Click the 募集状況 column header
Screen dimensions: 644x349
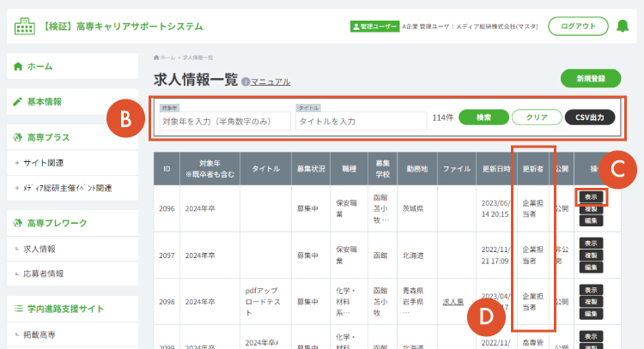[x=311, y=169]
